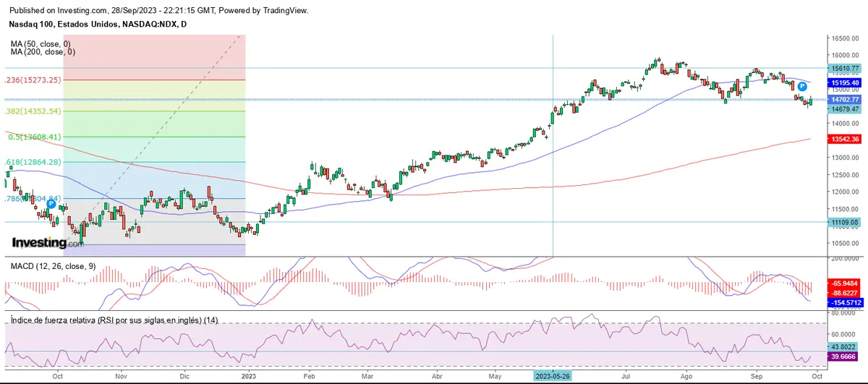Click the 14702.77 horizontal line price tag

845,99
